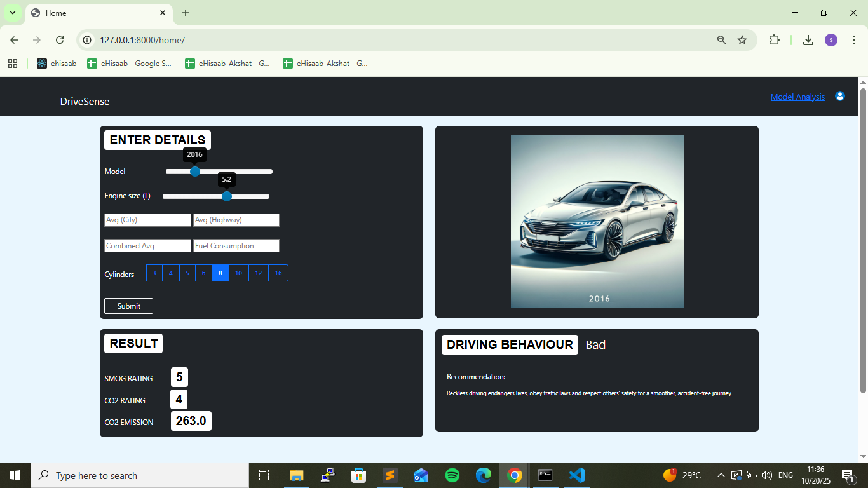
Task: Bookmark this page with the star icon
Action: click(x=742, y=40)
